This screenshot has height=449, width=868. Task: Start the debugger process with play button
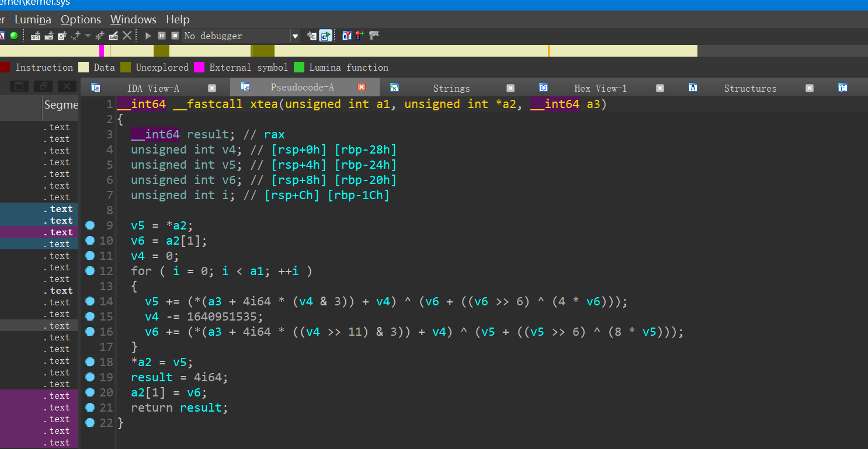[x=148, y=36]
